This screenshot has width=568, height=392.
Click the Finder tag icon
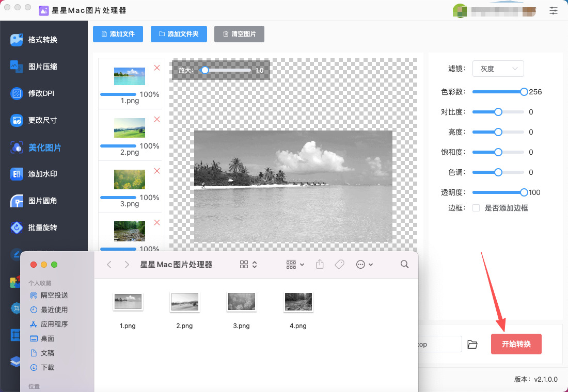339,264
